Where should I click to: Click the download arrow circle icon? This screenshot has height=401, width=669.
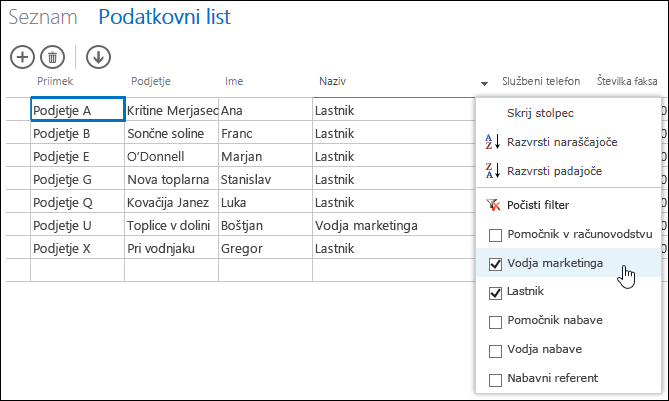click(x=98, y=57)
